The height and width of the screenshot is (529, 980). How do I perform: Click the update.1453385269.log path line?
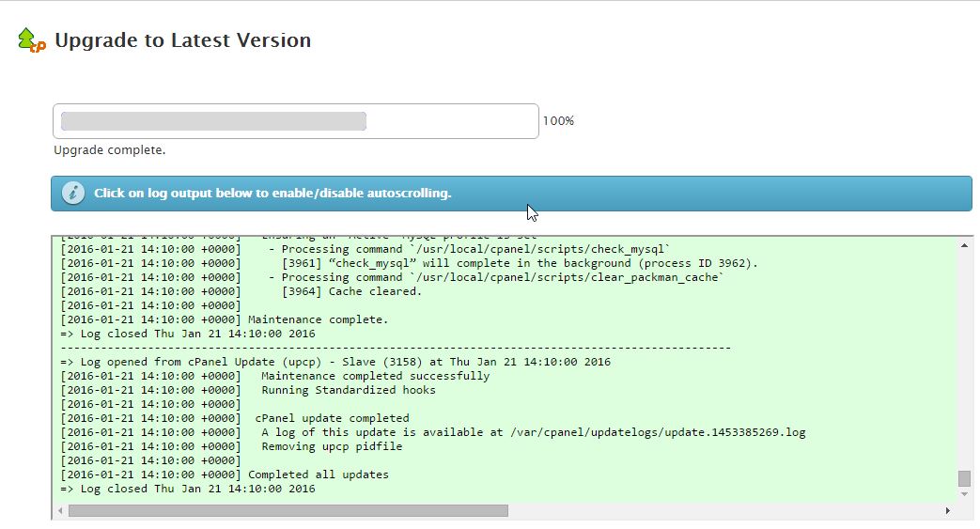[x=433, y=432]
